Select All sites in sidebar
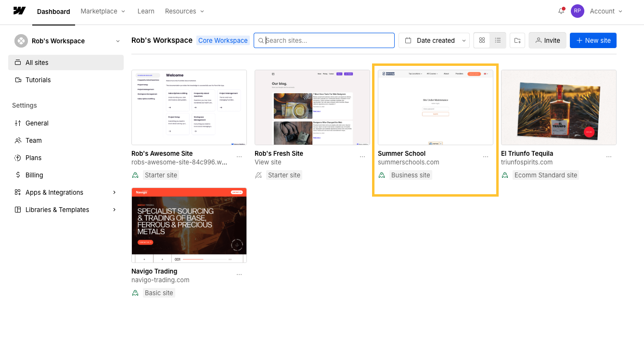The width and height of the screenshot is (644, 362). [66, 62]
